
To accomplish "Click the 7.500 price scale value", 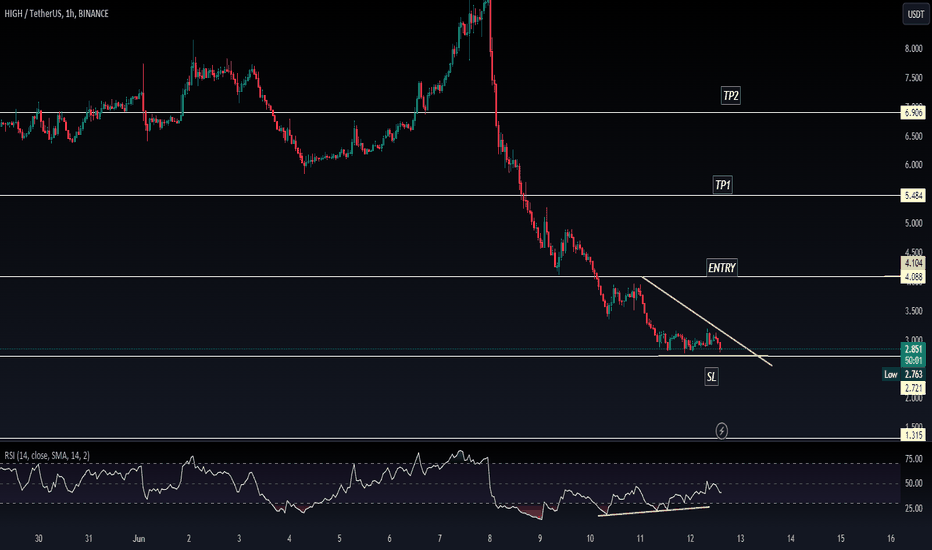I will (x=914, y=78).
